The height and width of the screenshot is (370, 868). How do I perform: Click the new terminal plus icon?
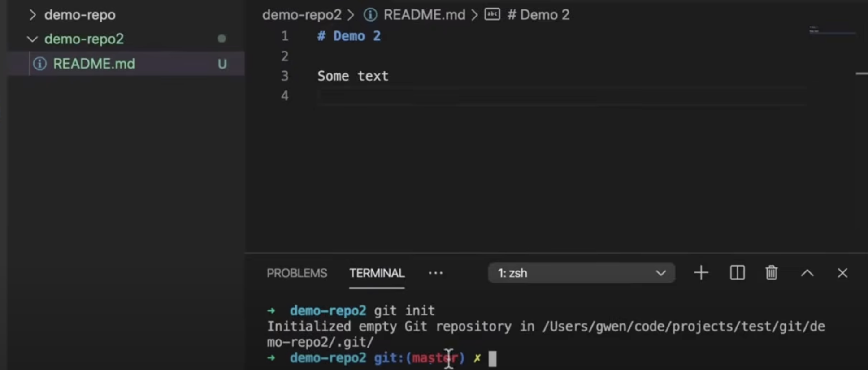click(x=701, y=273)
